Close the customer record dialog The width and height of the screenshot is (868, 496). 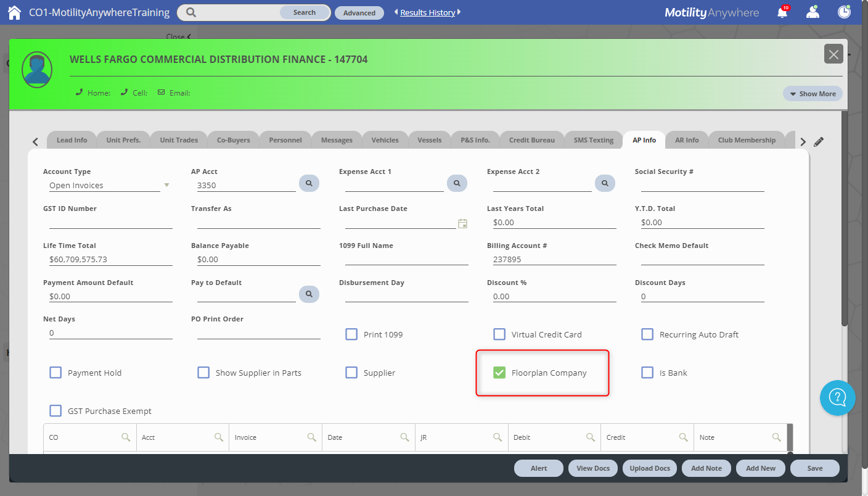click(833, 54)
